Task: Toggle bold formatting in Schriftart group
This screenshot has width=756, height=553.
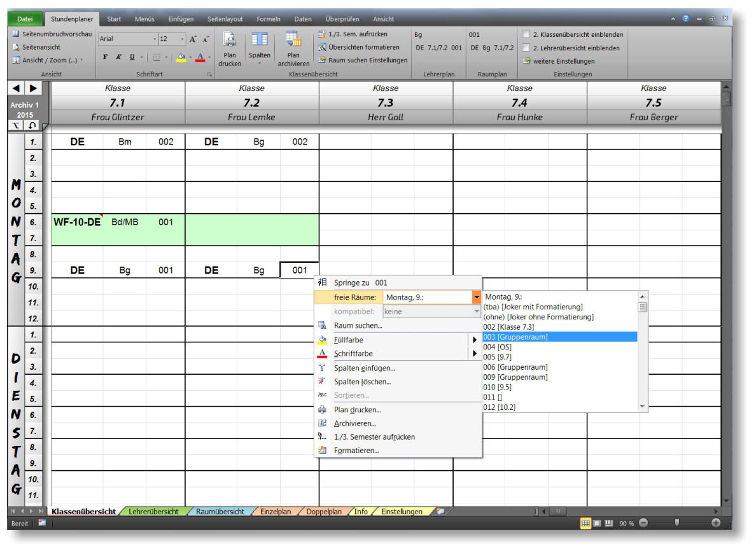Action: click(x=105, y=57)
